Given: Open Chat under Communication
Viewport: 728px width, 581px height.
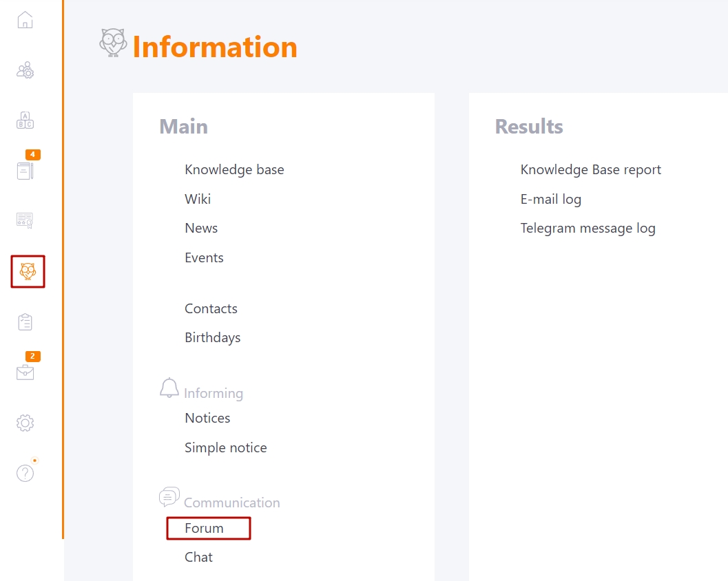Looking at the screenshot, I should point(198,557).
